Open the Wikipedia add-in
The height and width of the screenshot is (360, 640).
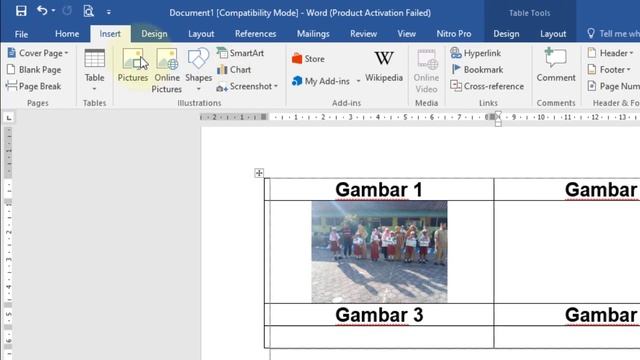pos(384,66)
